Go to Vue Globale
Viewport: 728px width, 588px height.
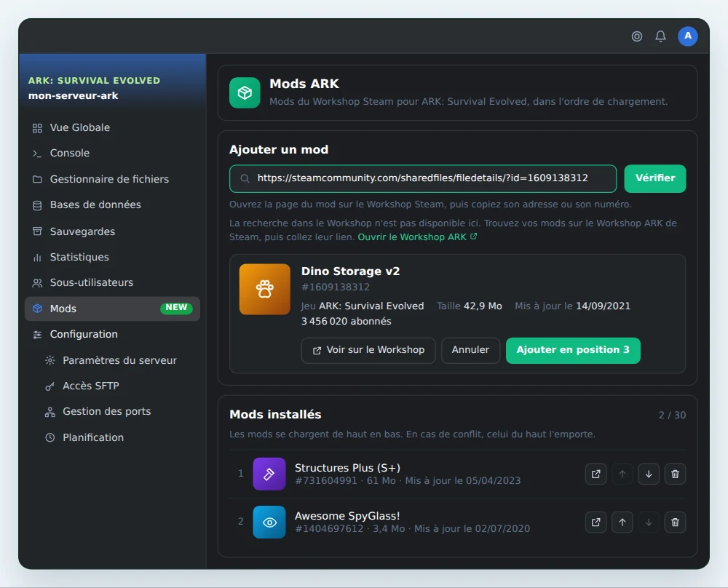112,127
